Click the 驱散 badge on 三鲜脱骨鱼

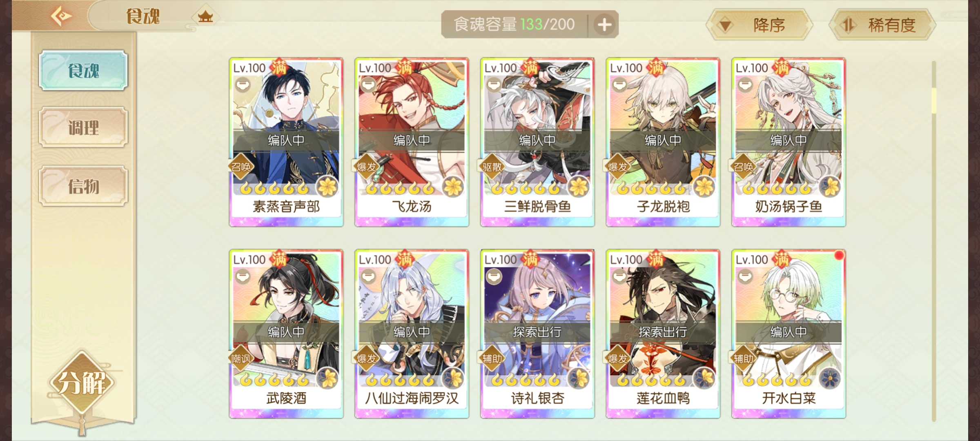click(492, 167)
